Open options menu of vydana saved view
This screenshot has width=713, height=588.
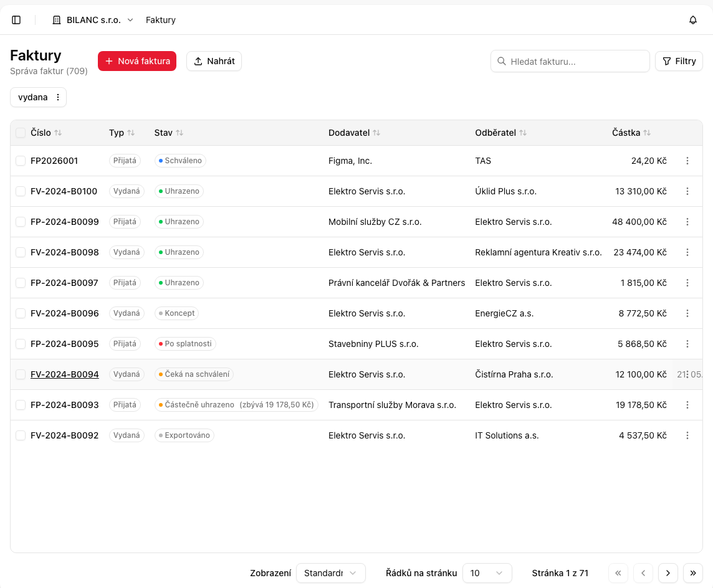click(x=58, y=97)
